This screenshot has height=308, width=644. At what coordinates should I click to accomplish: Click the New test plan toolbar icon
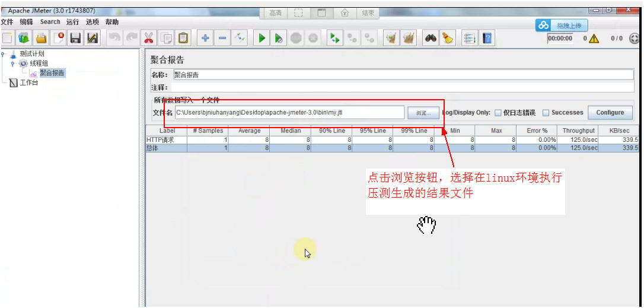tap(7, 39)
